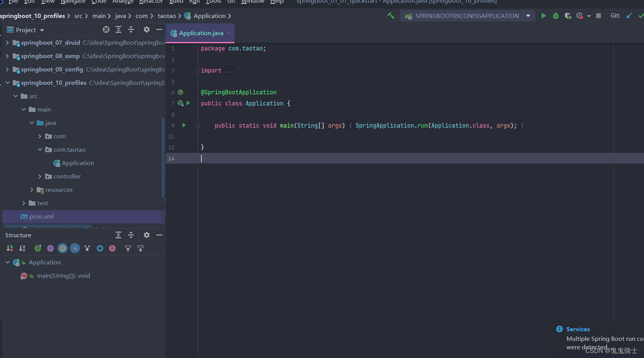Click run gutter arrow beside class Application
Screen dimensions: 644x358
(x=188, y=103)
